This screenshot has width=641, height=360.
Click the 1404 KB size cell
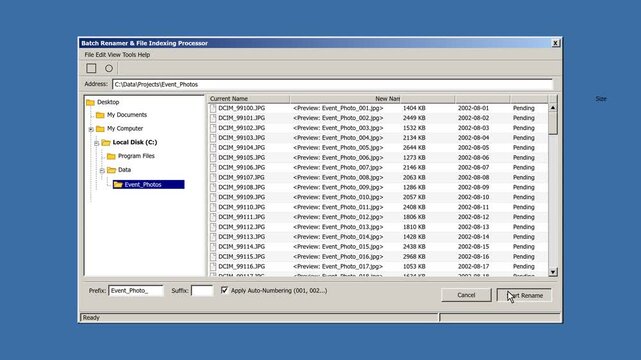pyautogui.click(x=414, y=108)
